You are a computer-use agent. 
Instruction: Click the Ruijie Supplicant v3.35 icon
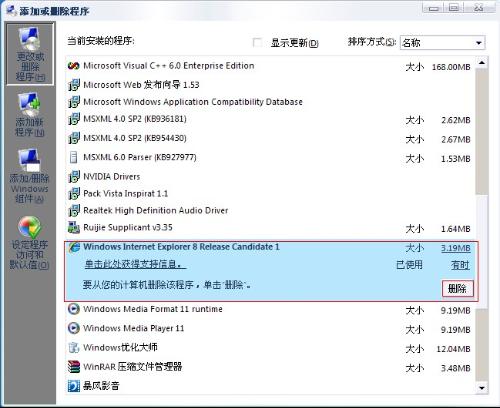click(74, 227)
